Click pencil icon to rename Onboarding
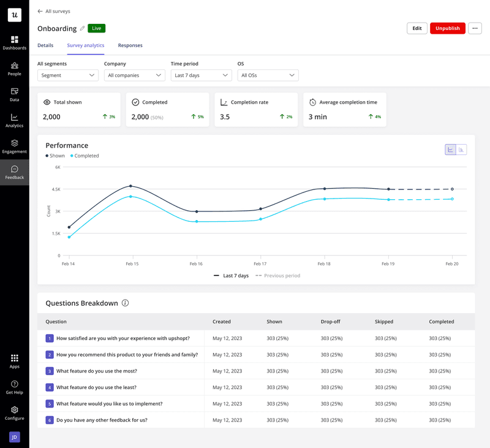This screenshot has height=448, width=490. click(x=82, y=28)
